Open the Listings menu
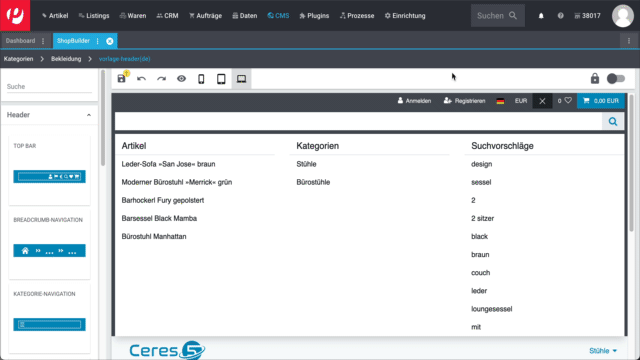 coord(94,16)
